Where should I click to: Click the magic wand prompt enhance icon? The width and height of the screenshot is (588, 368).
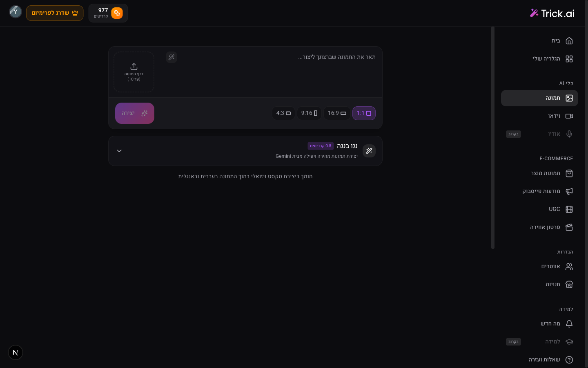pos(171,57)
